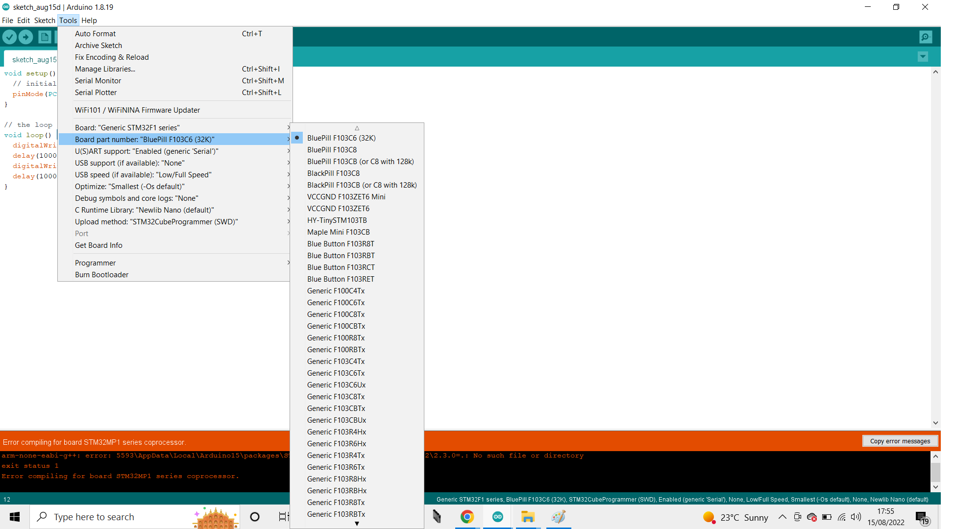This screenshot has height=529, width=980.
Task: Click the New sketch file icon
Action: (45, 37)
